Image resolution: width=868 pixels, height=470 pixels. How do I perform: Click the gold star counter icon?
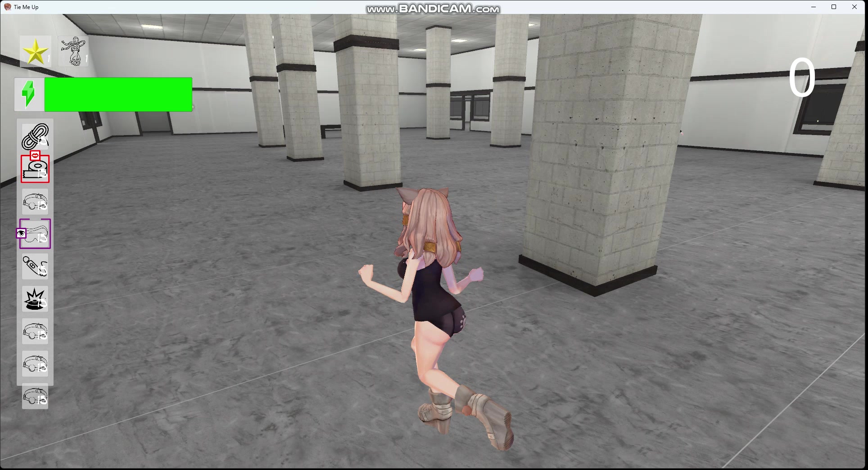pyautogui.click(x=35, y=51)
